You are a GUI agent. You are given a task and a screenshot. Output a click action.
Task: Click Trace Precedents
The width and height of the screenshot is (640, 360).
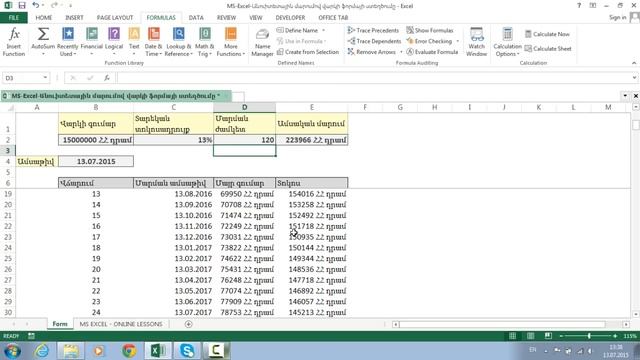point(373,30)
